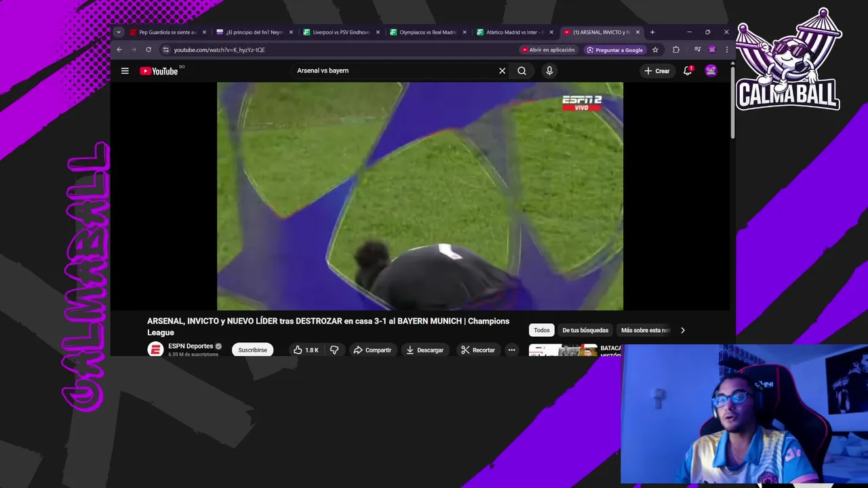Click 'Preguntar a Google' button
Screen dimensions: 868x488
tap(614, 49)
